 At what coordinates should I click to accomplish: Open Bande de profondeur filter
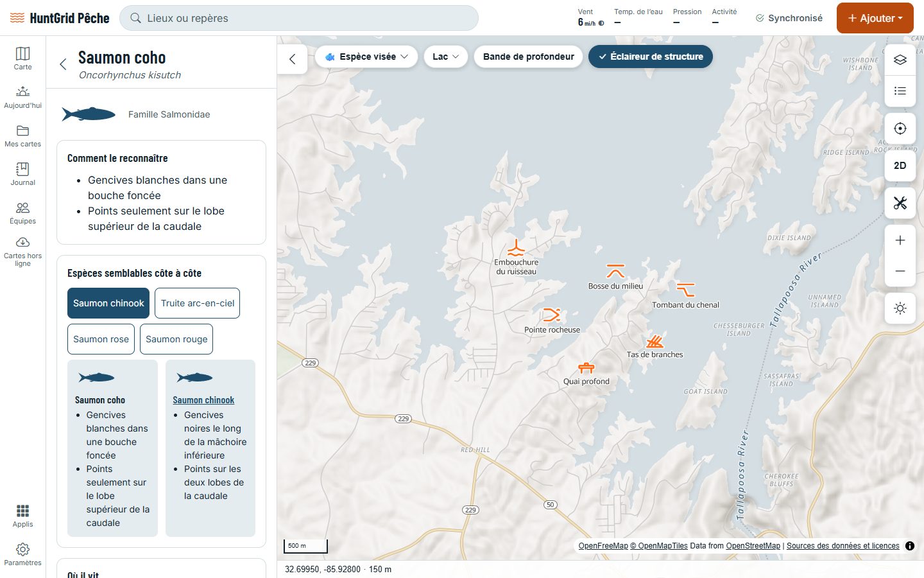tap(529, 57)
